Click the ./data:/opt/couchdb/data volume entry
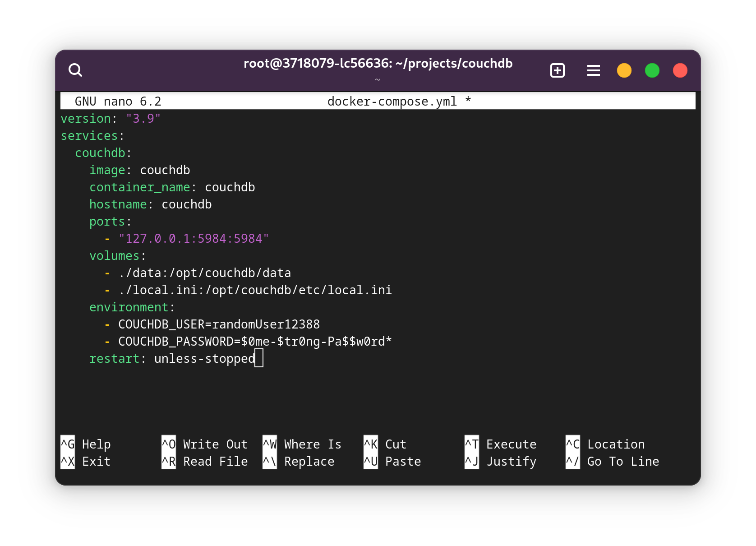Image resolution: width=756 pixels, height=546 pixels. [x=204, y=273]
